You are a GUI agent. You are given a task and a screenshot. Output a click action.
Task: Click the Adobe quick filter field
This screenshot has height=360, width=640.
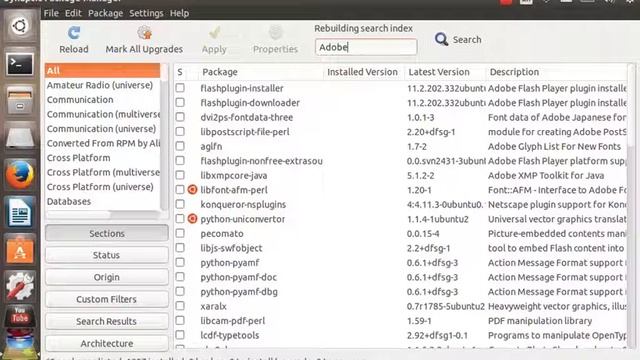(366, 47)
